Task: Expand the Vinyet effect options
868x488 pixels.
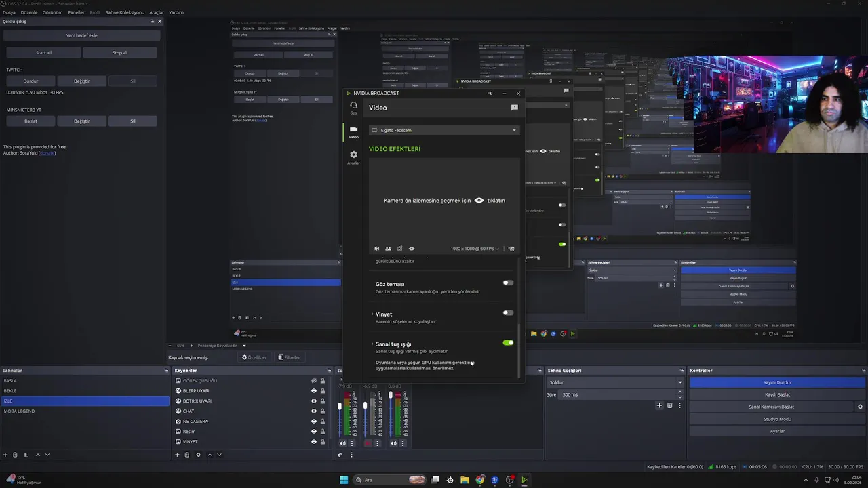Action: [x=372, y=314]
